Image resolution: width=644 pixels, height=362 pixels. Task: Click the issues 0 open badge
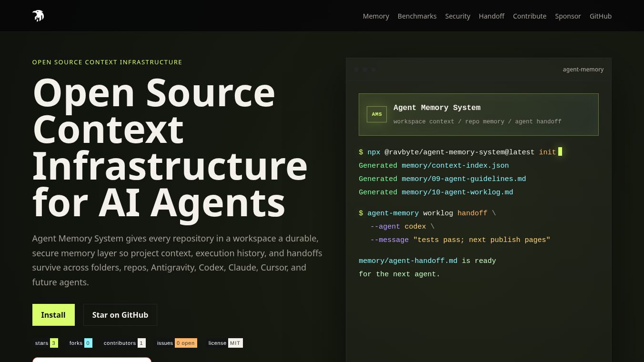pos(176,343)
